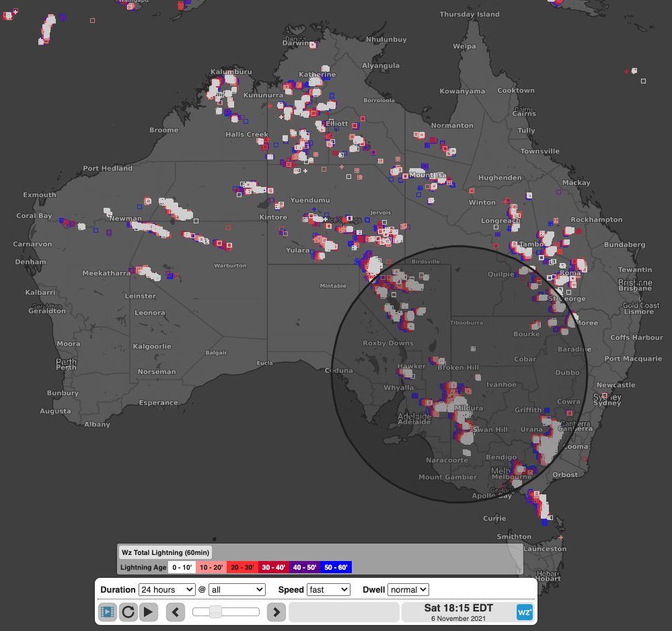Viewport: 672px width, 631px height.
Task: Select the white 0 - 10' age swatch
Action: (x=182, y=568)
